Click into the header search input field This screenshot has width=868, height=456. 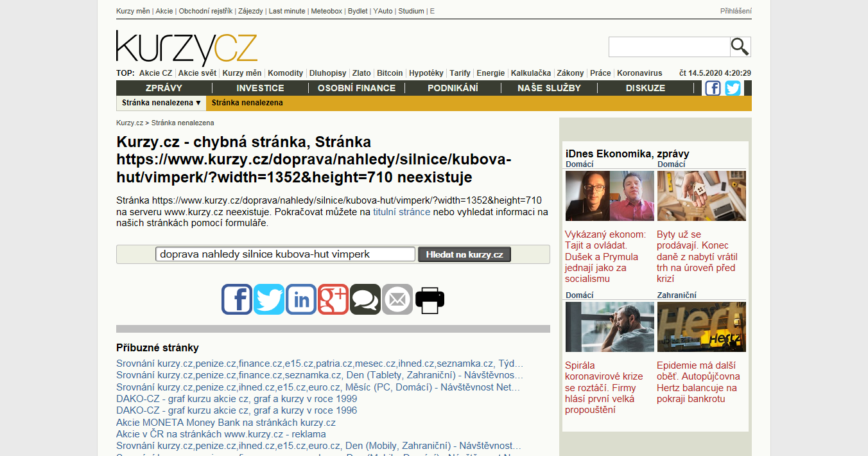click(x=669, y=47)
